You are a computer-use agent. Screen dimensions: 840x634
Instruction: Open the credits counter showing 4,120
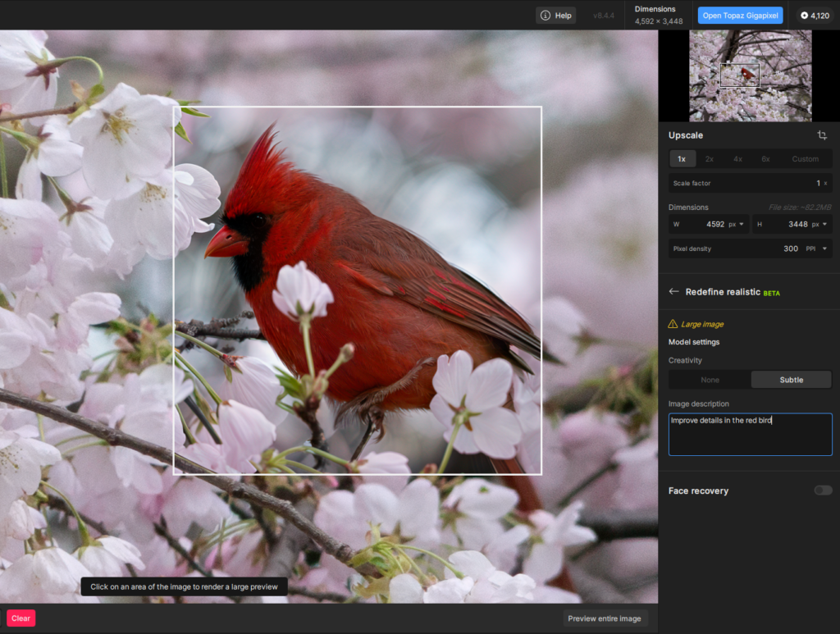coord(815,16)
